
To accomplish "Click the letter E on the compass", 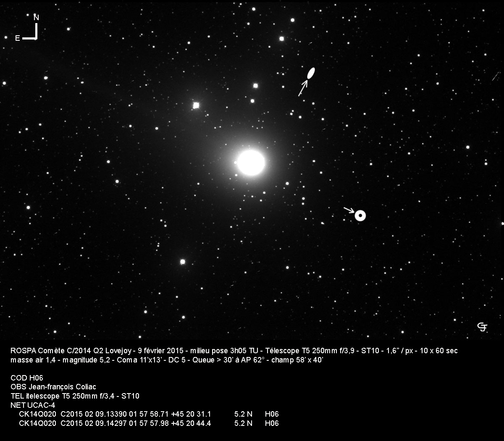I will click(17, 38).
